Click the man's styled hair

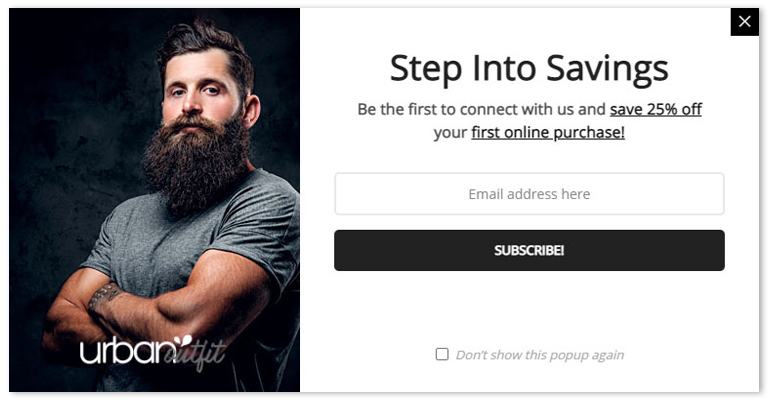tap(203, 40)
